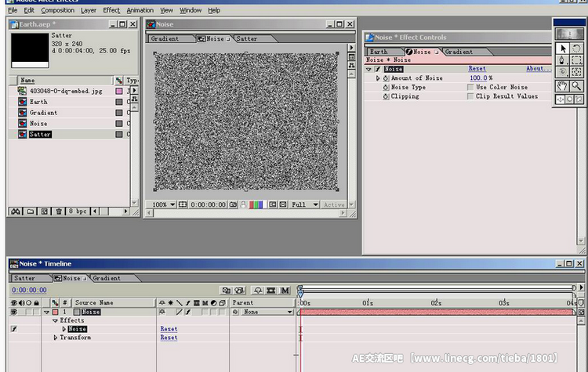Select the world axis mode icon
Screen dimensions: 588x372
(570, 99)
